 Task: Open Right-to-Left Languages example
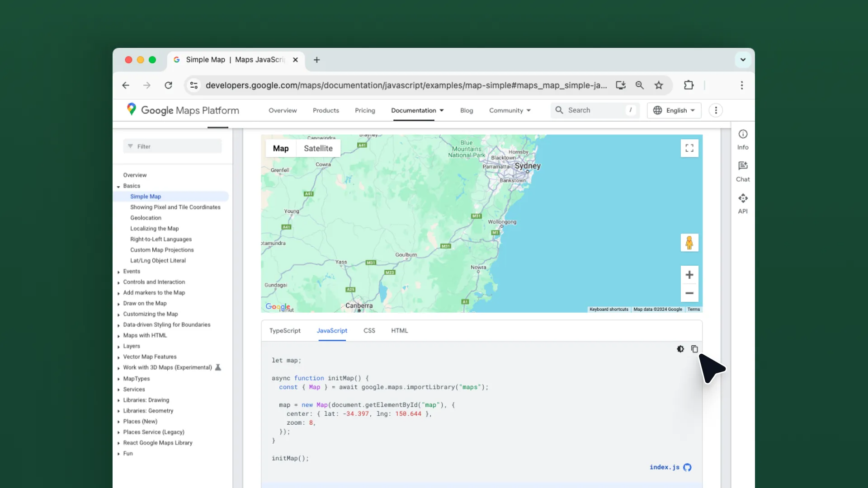[x=161, y=239]
